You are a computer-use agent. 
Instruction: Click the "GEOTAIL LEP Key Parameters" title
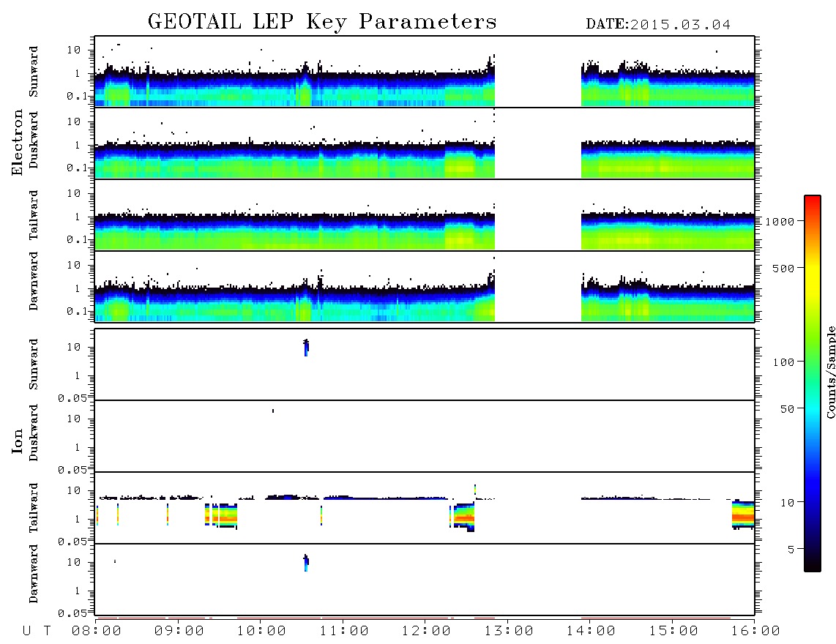[322, 22]
